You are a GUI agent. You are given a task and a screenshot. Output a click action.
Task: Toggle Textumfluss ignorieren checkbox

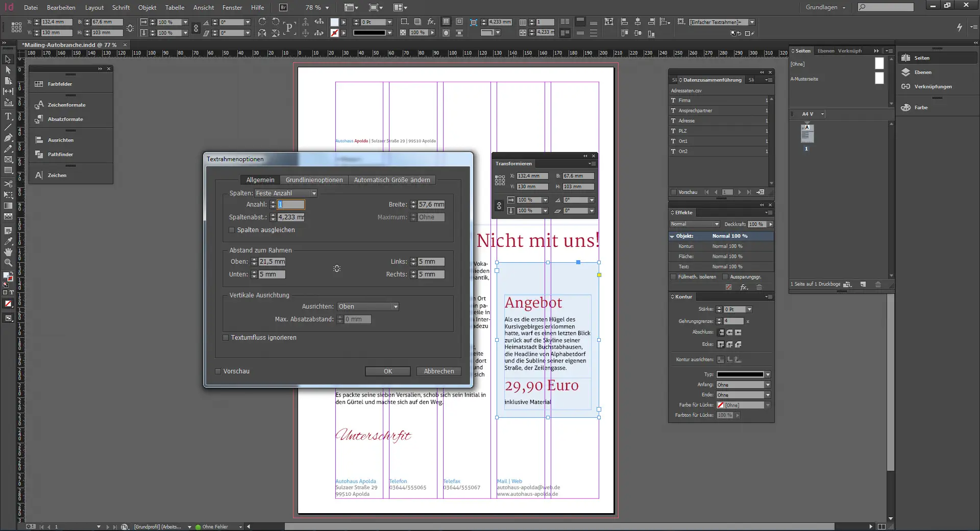click(x=226, y=338)
